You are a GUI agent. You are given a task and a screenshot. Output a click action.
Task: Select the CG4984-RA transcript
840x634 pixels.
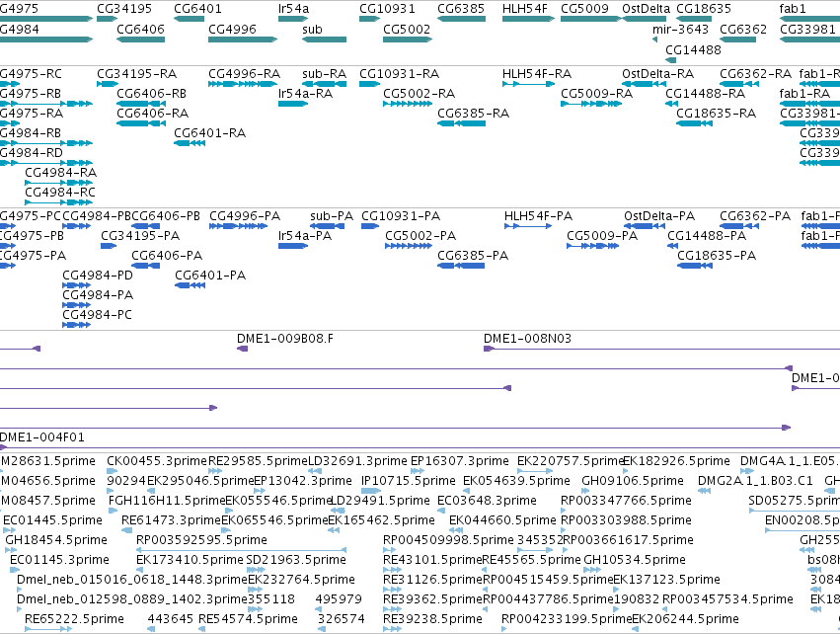click(59, 183)
